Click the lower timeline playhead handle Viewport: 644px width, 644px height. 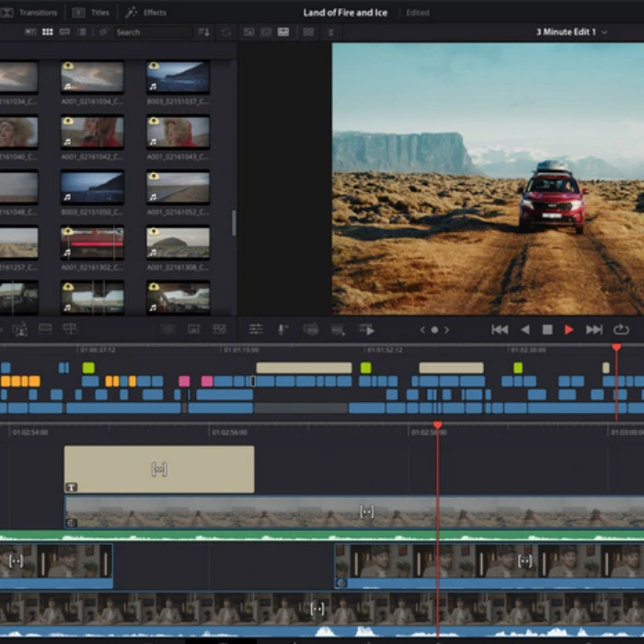click(438, 425)
